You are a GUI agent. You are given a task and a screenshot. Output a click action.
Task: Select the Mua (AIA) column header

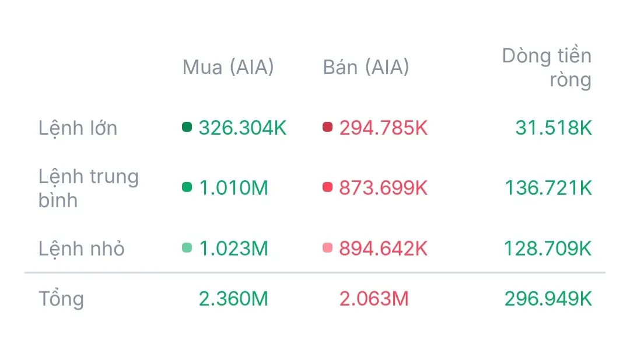pyautogui.click(x=228, y=67)
